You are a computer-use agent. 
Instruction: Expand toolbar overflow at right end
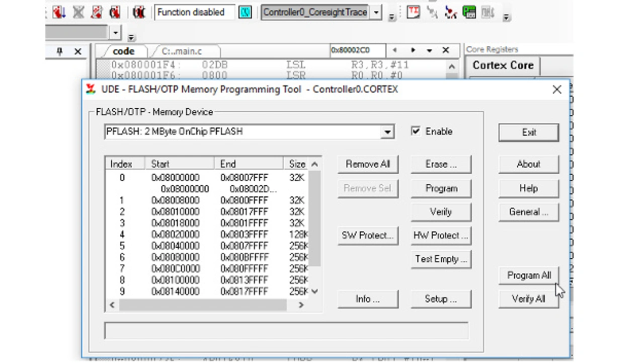(x=507, y=17)
